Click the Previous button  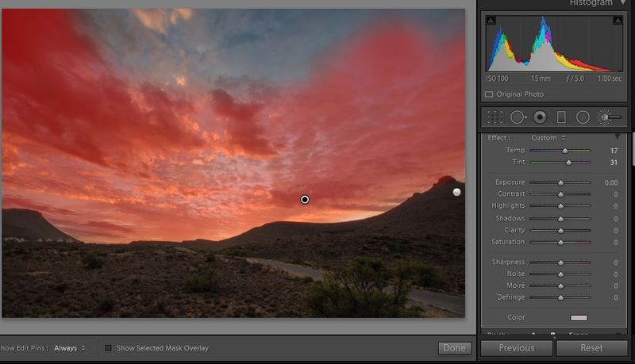517,348
